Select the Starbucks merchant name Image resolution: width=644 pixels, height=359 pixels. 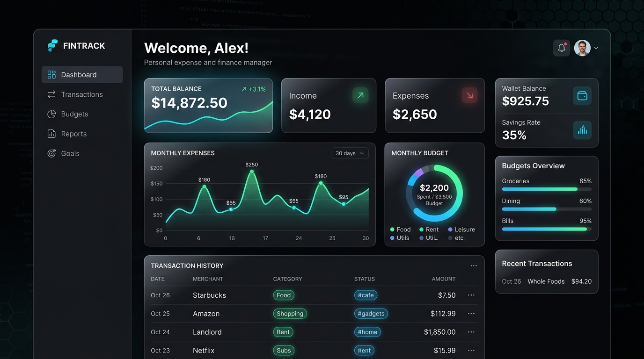tap(209, 295)
